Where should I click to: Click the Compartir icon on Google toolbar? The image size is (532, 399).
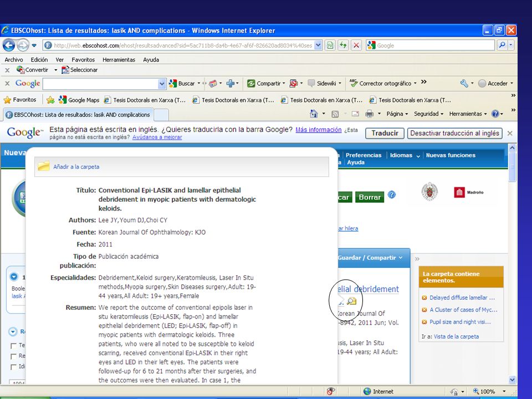(251, 84)
